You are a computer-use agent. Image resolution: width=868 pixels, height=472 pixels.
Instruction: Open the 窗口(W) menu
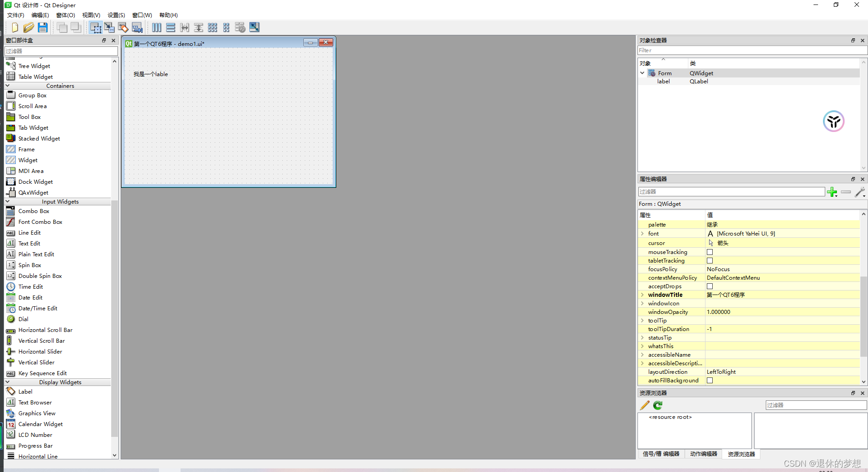[141, 15]
